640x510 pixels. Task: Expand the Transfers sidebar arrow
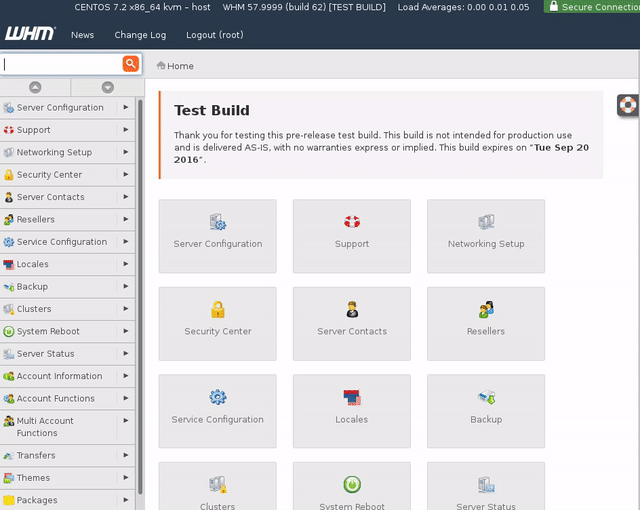point(126,455)
